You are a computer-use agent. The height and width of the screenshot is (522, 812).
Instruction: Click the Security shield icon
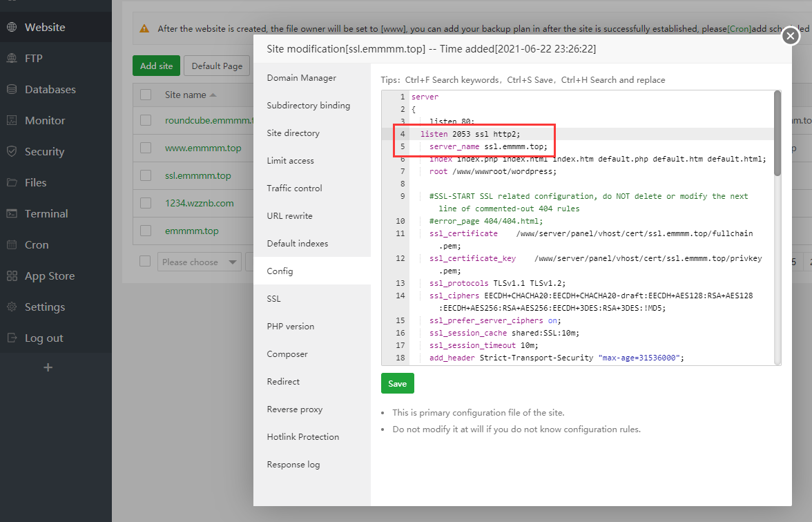(x=12, y=152)
